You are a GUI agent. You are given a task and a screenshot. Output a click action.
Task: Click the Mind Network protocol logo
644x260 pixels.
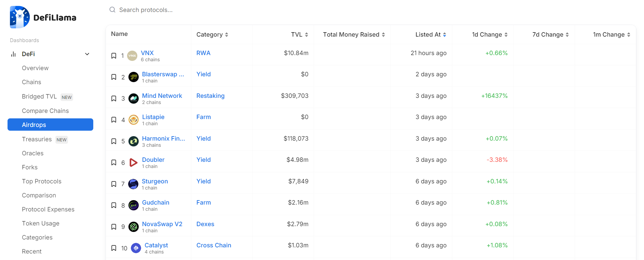click(134, 99)
